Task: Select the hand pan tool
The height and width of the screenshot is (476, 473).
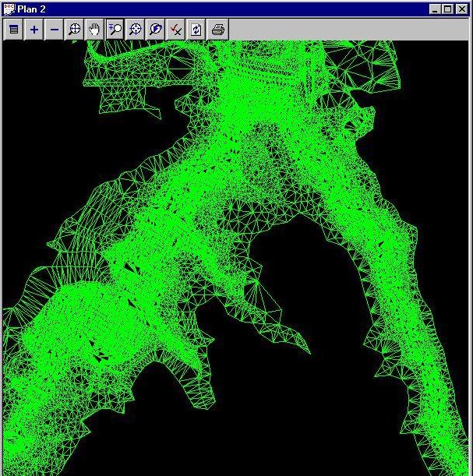Action: tap(95, 30)
